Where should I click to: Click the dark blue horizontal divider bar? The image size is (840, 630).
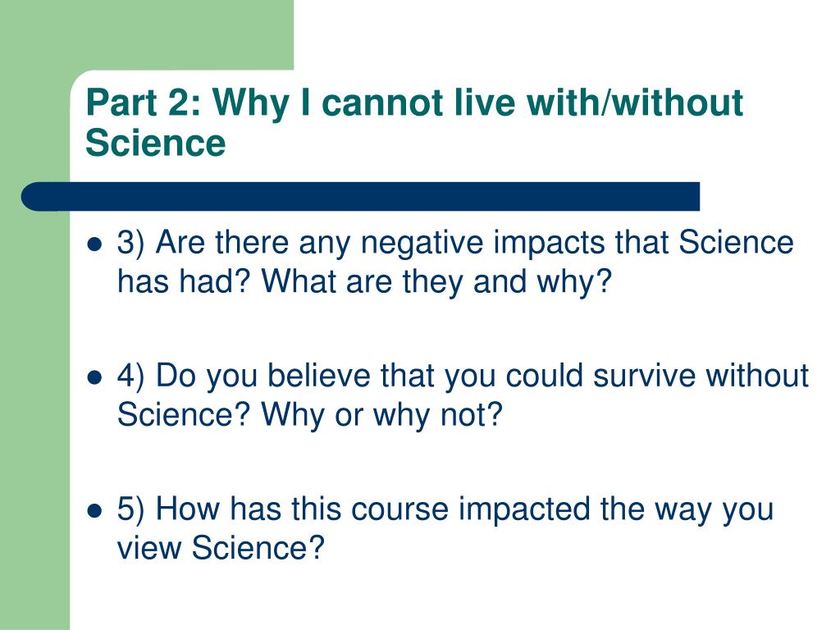360,196
